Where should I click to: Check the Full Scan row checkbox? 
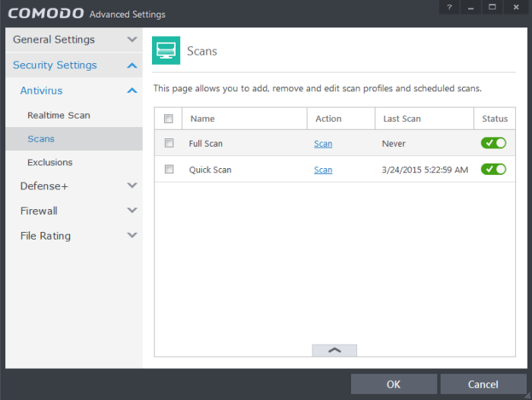tap(169, 143)
